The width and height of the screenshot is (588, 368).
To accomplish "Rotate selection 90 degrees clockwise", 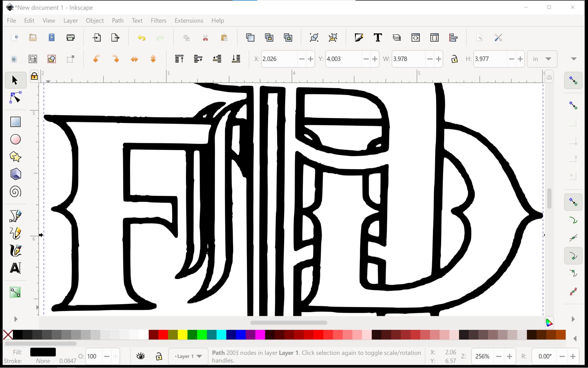I will click(116, 59).
